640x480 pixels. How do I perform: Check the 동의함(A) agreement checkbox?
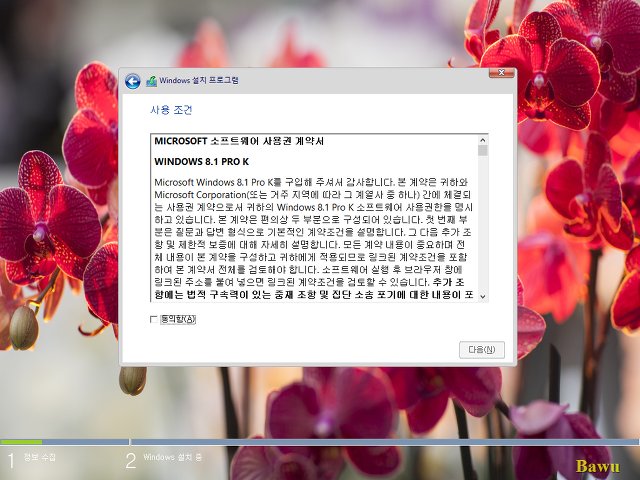[x=154, y=319]
